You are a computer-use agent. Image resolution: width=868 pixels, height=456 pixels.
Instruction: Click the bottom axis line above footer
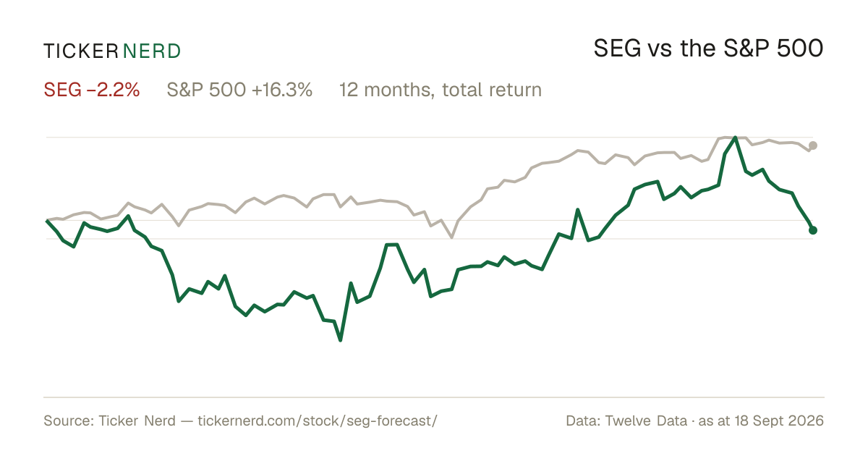pos(434,397)
